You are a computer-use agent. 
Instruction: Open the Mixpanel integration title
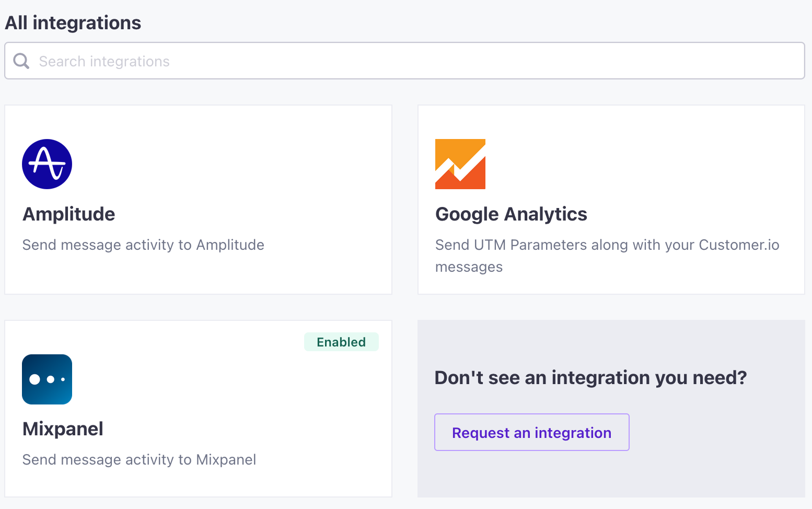coord(63,429)
